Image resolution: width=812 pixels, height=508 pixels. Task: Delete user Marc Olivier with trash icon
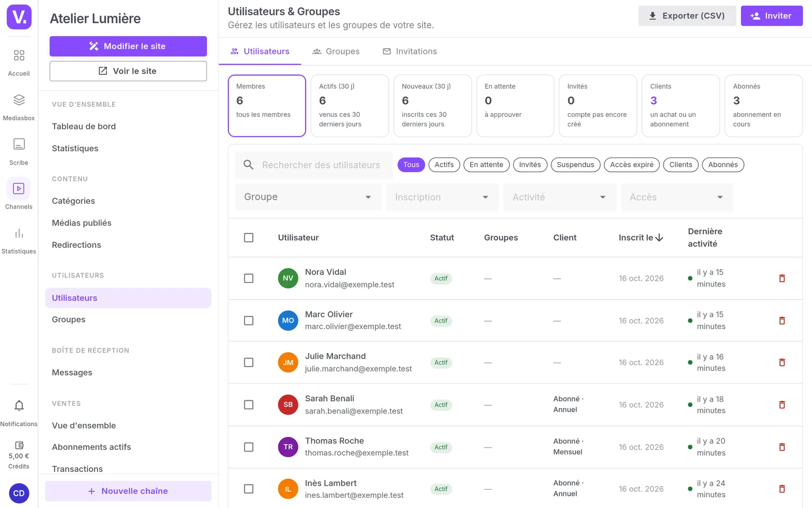pos(782,321)
